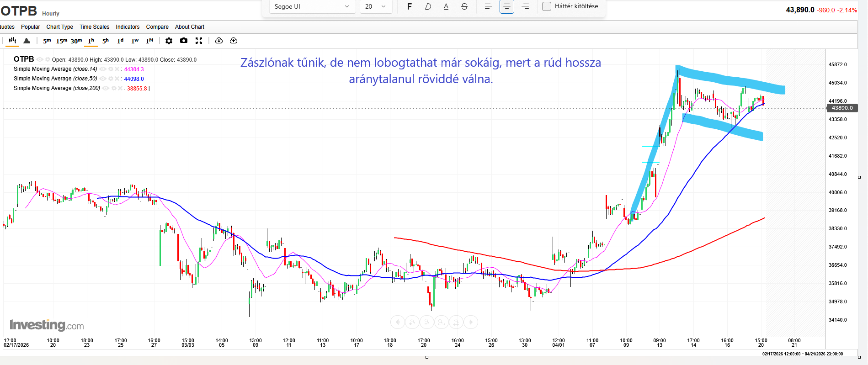The width and height of the screenshot is (868, 365).
Task: Open the Segoe UI font dropdown
Action: pyautogui.click(x=312, y=6)
